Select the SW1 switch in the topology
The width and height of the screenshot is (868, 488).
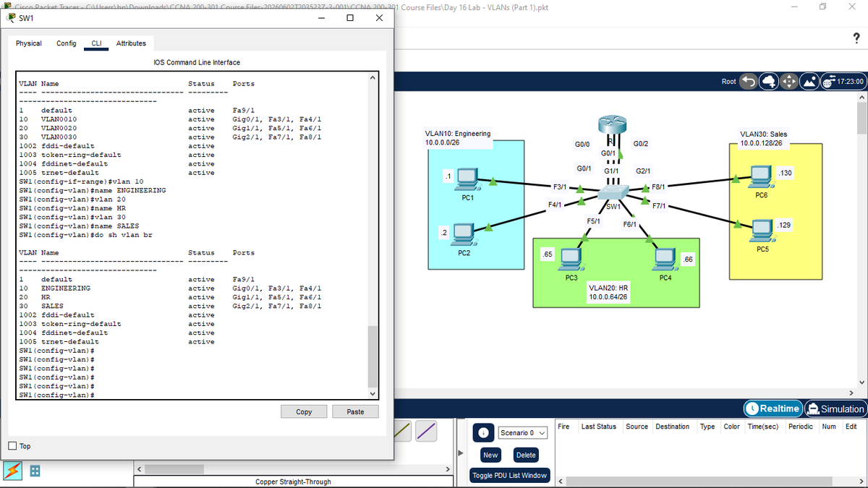[x=613, y=192]
